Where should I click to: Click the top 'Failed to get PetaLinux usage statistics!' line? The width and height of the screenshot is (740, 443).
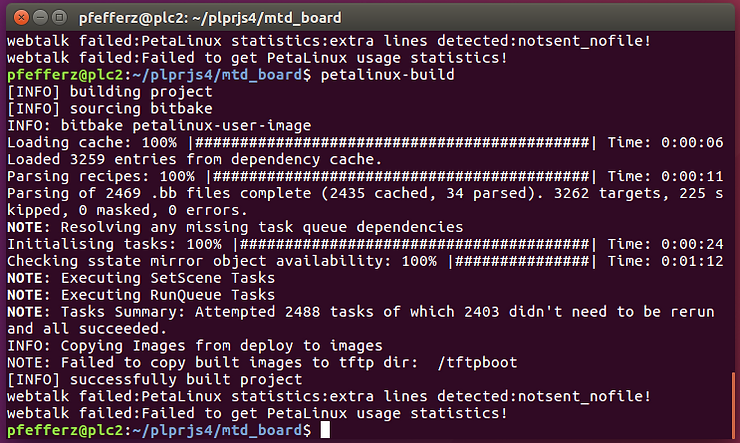point(257,58)
